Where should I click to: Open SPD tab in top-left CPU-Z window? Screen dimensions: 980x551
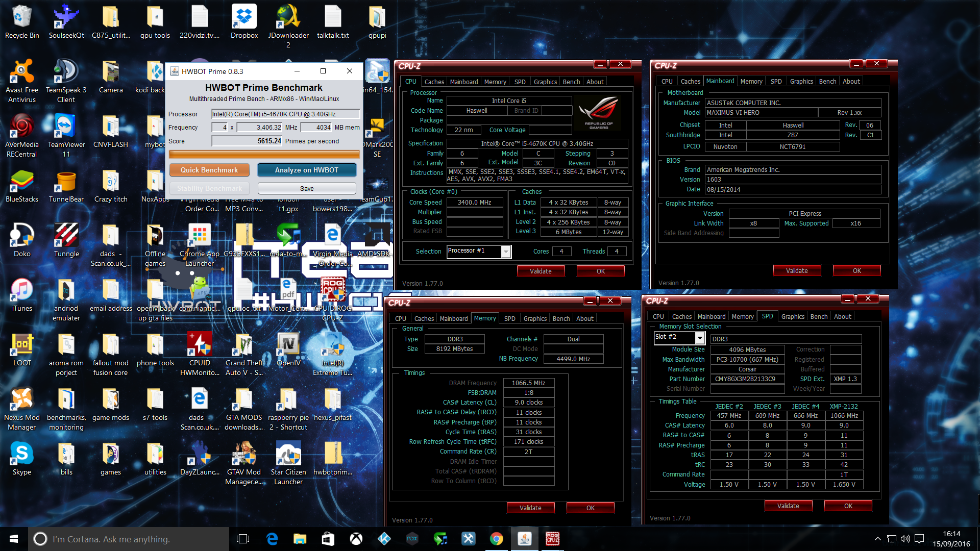520,82
